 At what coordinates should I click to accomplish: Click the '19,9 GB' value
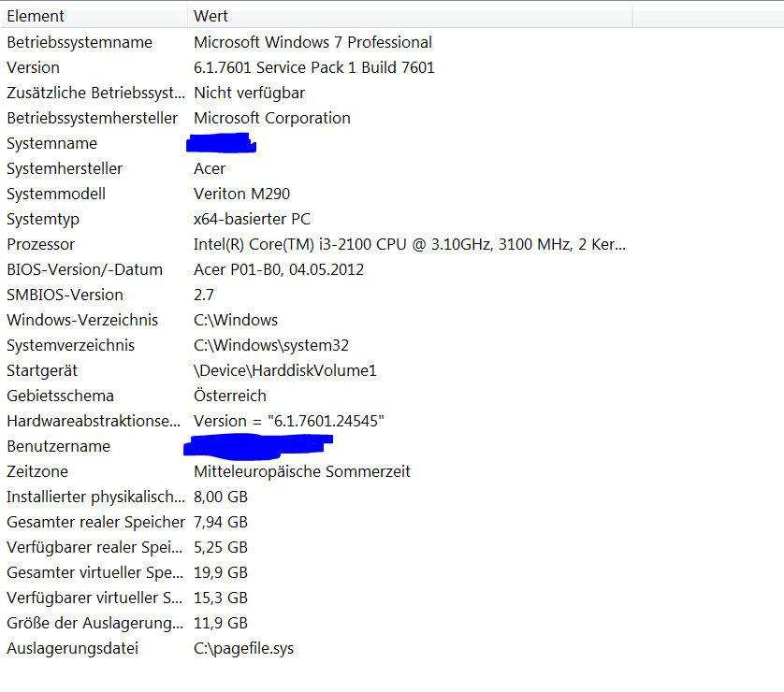point(221,572)
